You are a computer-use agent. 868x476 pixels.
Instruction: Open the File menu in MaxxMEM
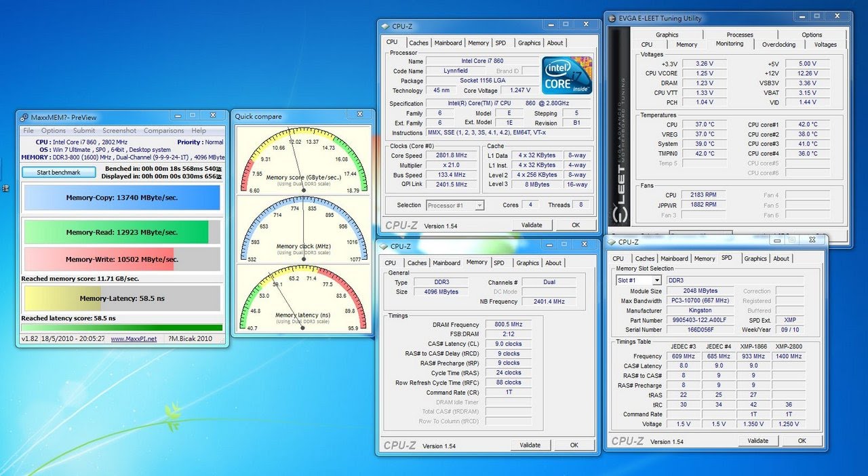pyautogui.click(x=28, y=131)
